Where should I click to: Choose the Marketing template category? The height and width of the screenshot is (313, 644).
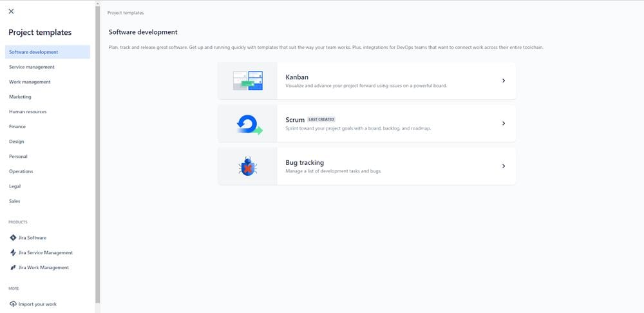[x=20, y=97]
